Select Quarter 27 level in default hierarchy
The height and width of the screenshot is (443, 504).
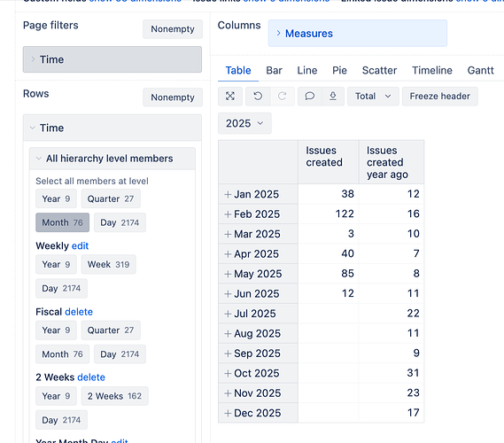(111, 198)
